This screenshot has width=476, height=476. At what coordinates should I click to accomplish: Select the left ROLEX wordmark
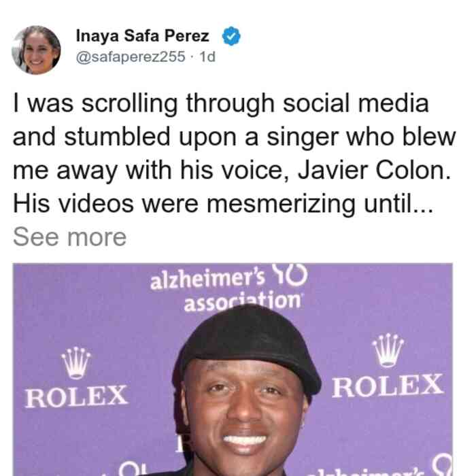coord(76,396)
